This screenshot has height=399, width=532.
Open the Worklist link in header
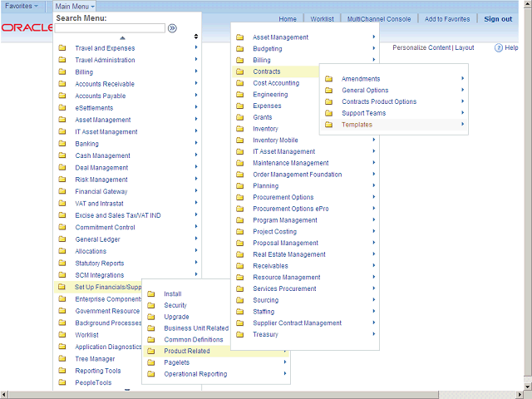click(322, 19)
